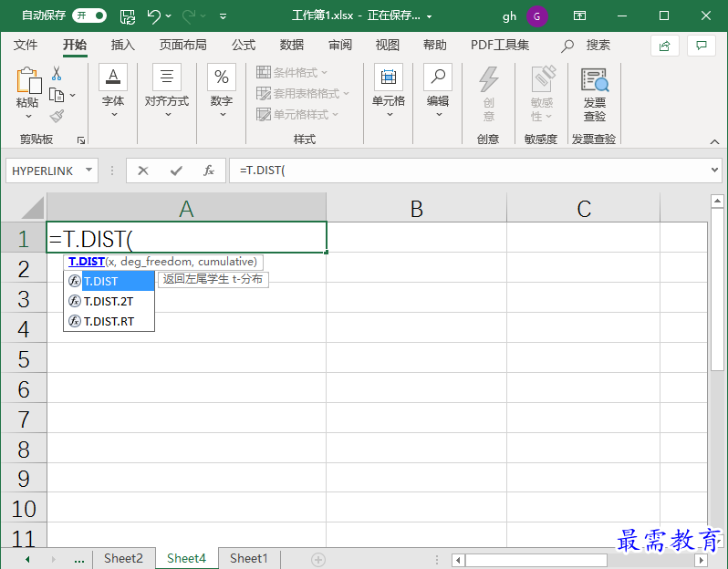Click 条件格式 conditional formatting
This screenshot has height=569, width=728.
click(292, 72)
